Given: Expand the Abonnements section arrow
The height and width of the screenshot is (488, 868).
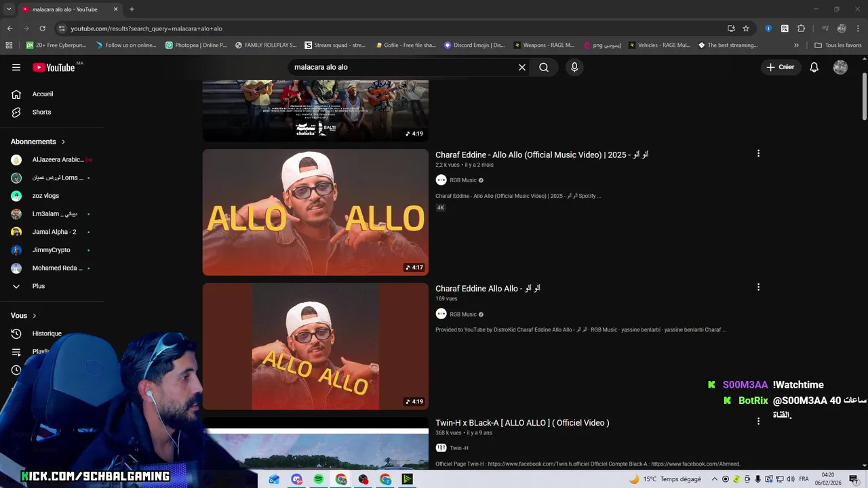Looking at the screenshot, I should (63, 142).
